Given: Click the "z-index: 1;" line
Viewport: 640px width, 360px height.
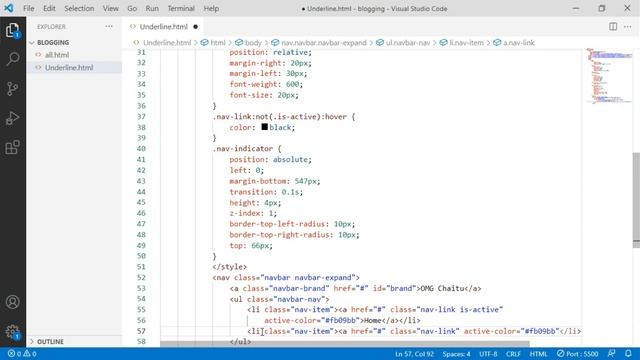Looking at the screenshot, I should 253,213.
